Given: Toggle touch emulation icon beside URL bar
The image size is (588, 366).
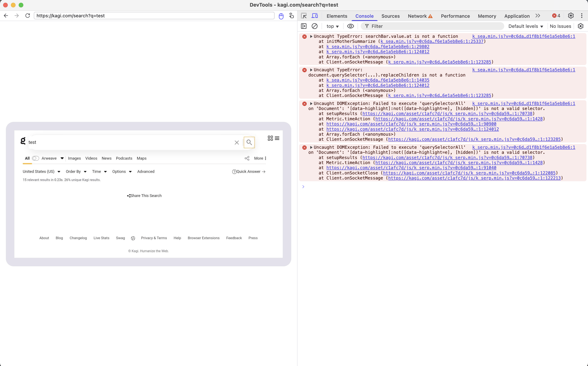Looking at the screenshot, I should [x=291, y=16].
